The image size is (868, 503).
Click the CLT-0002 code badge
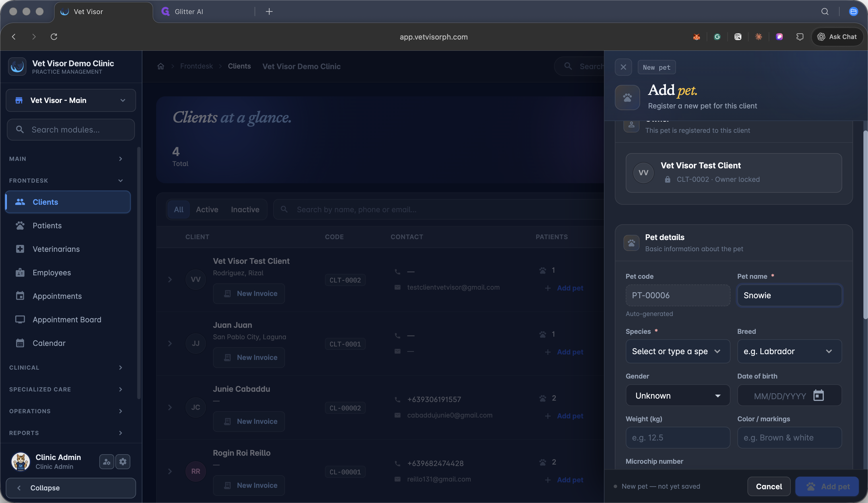(x=345, y=280)
